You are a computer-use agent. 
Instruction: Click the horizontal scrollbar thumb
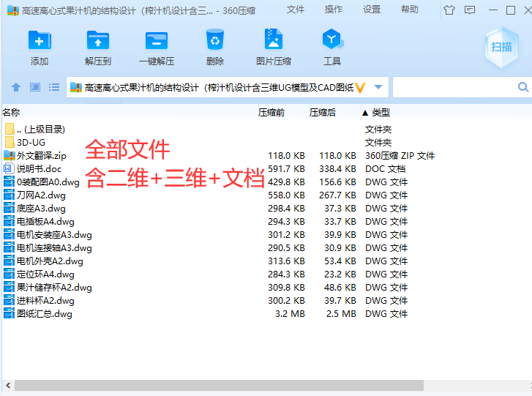pos(219,386)
